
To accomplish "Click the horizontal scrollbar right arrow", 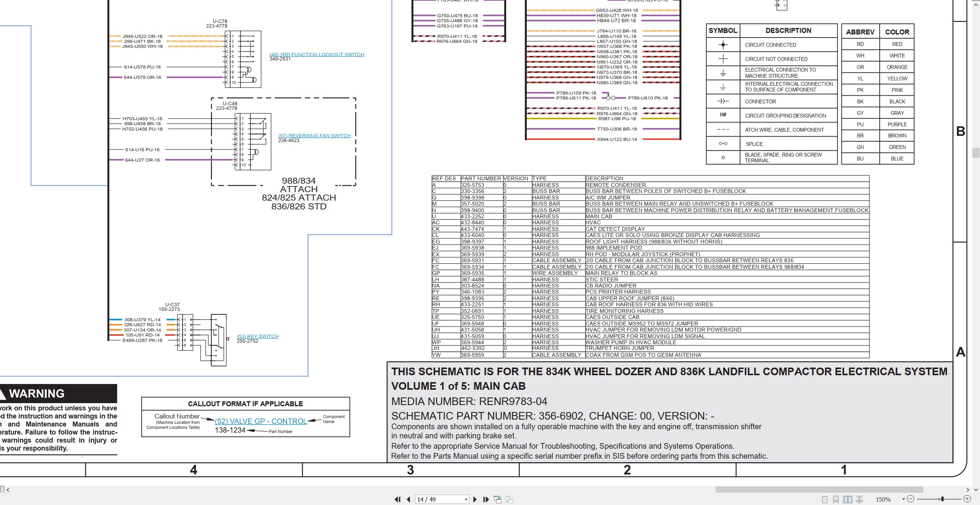I will click(x=968, y=489).
